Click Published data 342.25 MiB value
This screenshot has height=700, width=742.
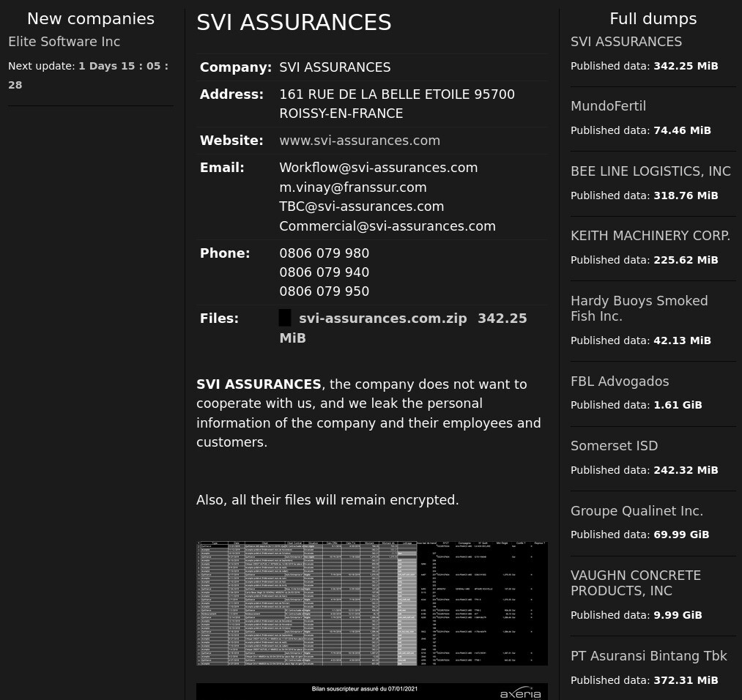pyautogui.click(x=686, y=66)
